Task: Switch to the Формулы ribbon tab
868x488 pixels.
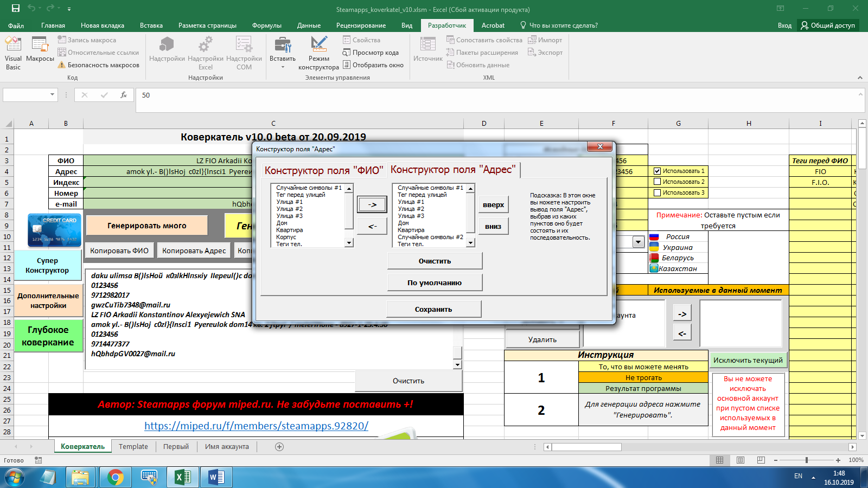Action: point(267,25)
